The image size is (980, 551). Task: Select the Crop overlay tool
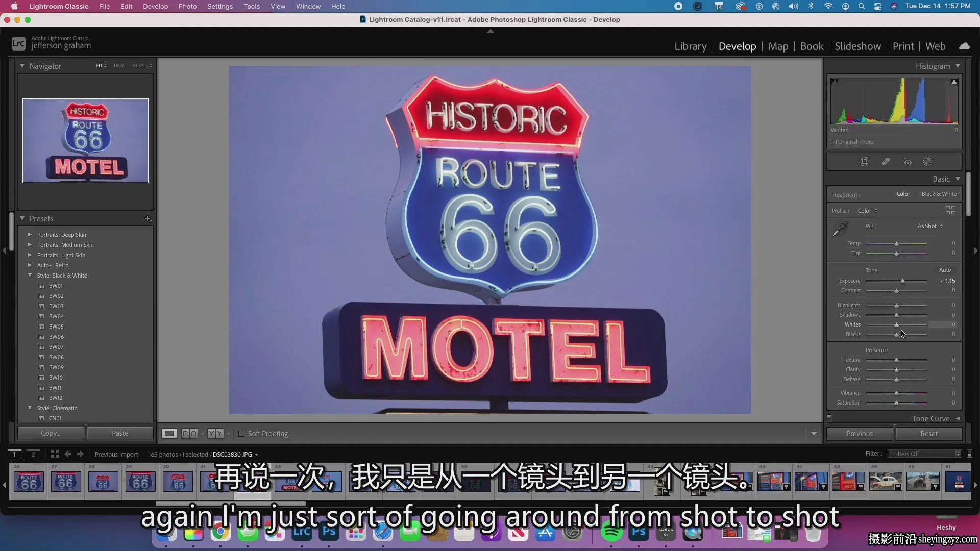pyautogui.click(x=864, y=162)
